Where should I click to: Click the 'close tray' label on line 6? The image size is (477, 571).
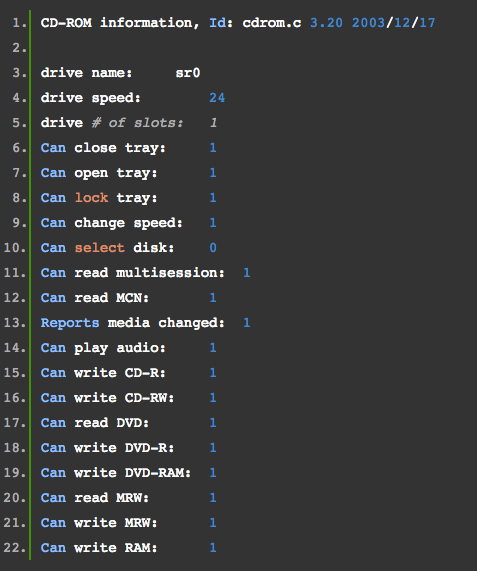pos(120,148)
